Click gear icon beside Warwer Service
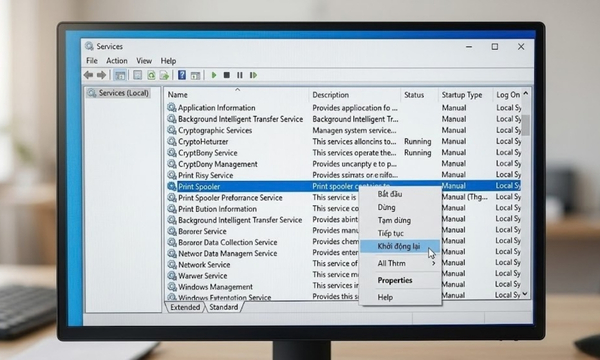This screenshot has width=600, height=360. point(172,275)
